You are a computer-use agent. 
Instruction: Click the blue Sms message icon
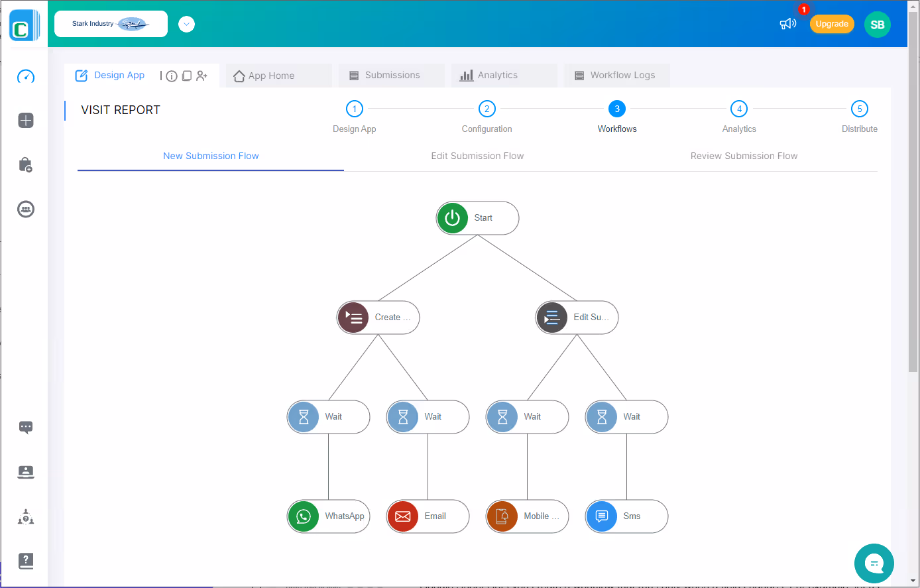click(x=602, y=516)
